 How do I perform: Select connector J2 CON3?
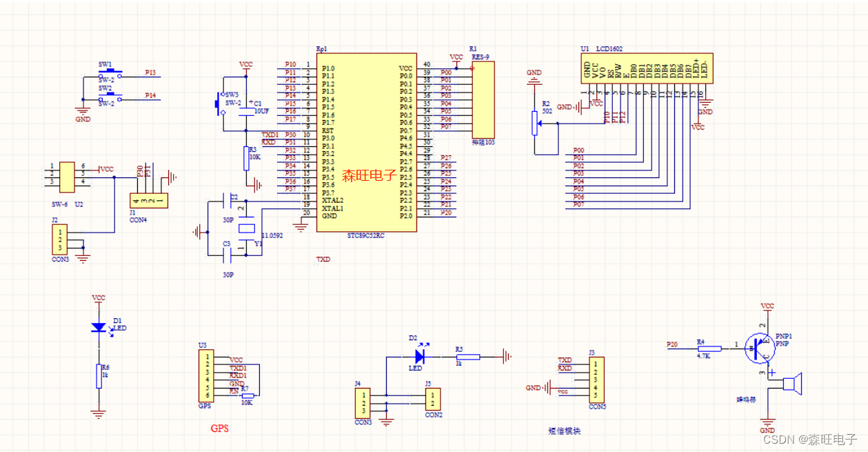point(59,239)
